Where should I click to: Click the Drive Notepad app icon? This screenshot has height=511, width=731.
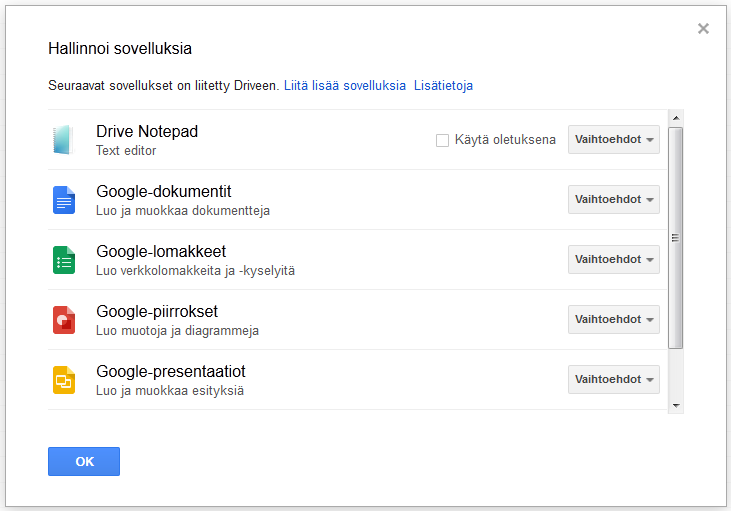[x=63, y=140]
